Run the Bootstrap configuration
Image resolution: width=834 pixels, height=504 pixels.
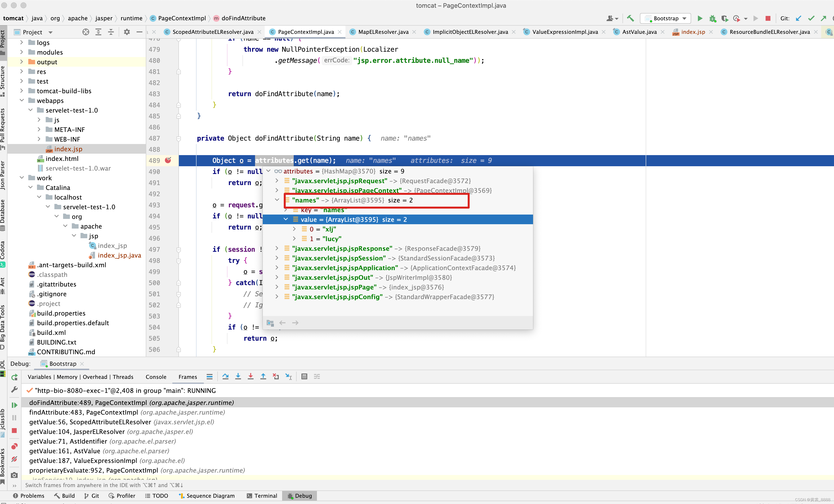tap(700, 18)
